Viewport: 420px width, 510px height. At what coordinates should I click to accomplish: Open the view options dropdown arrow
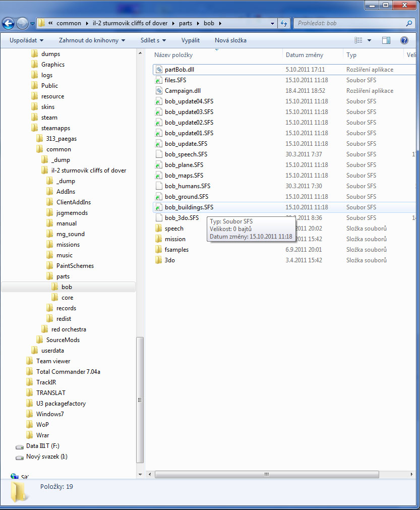click(369, 40)
